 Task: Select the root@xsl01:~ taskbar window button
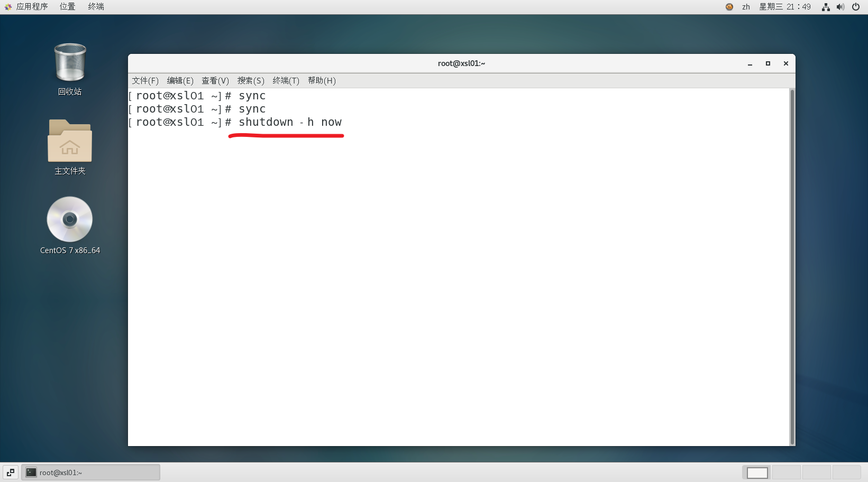coord(90,472)
